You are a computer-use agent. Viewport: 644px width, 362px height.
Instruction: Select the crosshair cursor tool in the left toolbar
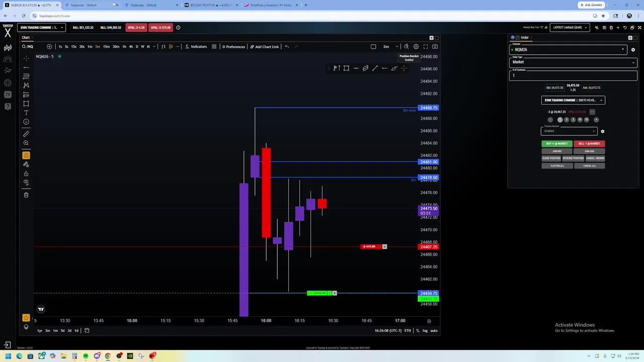pos(26,58)
